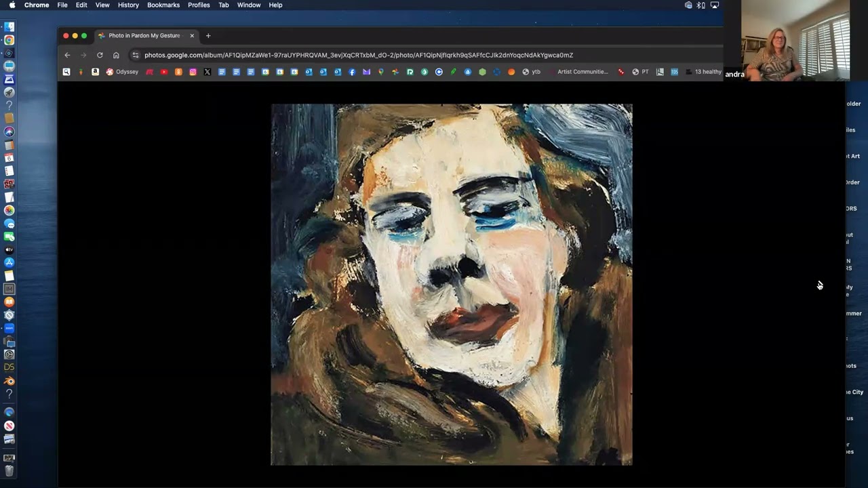This screenshot has width=868, height=488.
Task: Open App Store from the dock
Action: [x=9, y=262]
